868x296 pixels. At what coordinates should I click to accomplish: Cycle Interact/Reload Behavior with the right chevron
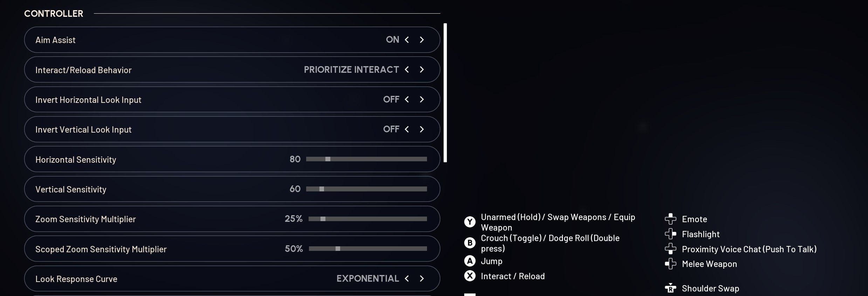coord(421,70)
